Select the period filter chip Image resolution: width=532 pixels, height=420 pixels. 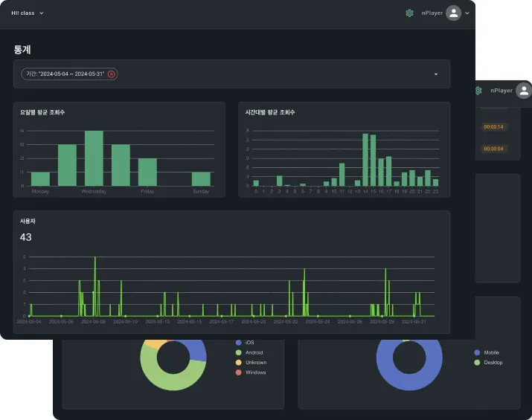(x=69, y=74)
